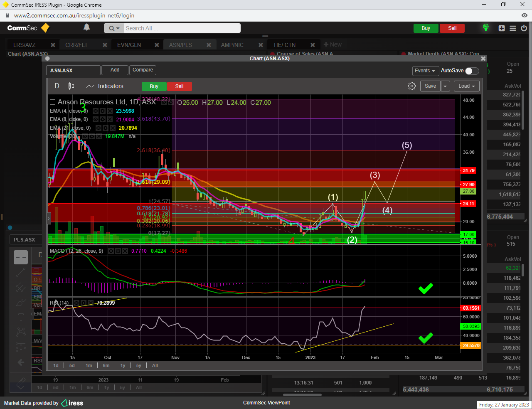Open the hamburger menu in the top bar

[513, 28]
